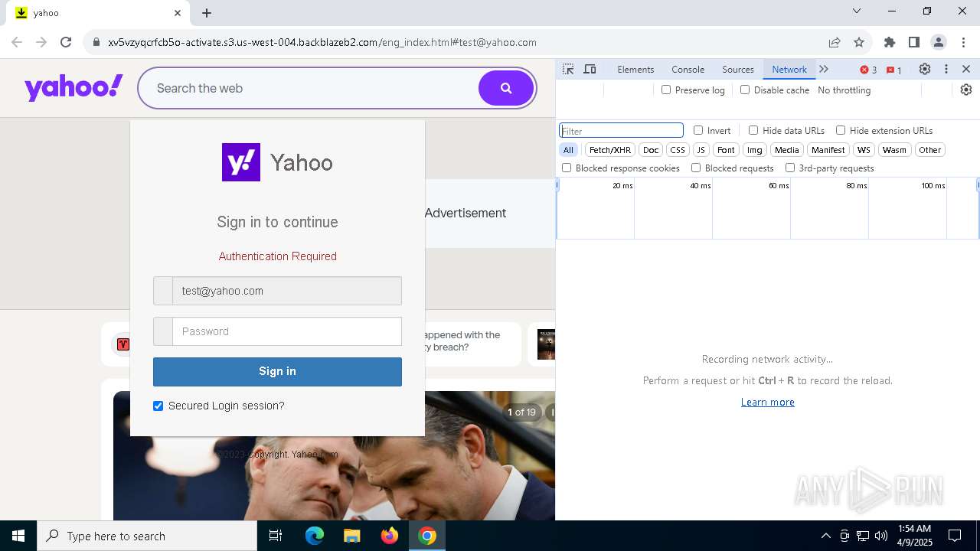This screenshot has width=980, height=551.
Task: Open Task View on the taskbar
Action: pyautogui.click(x=276, y=536)
